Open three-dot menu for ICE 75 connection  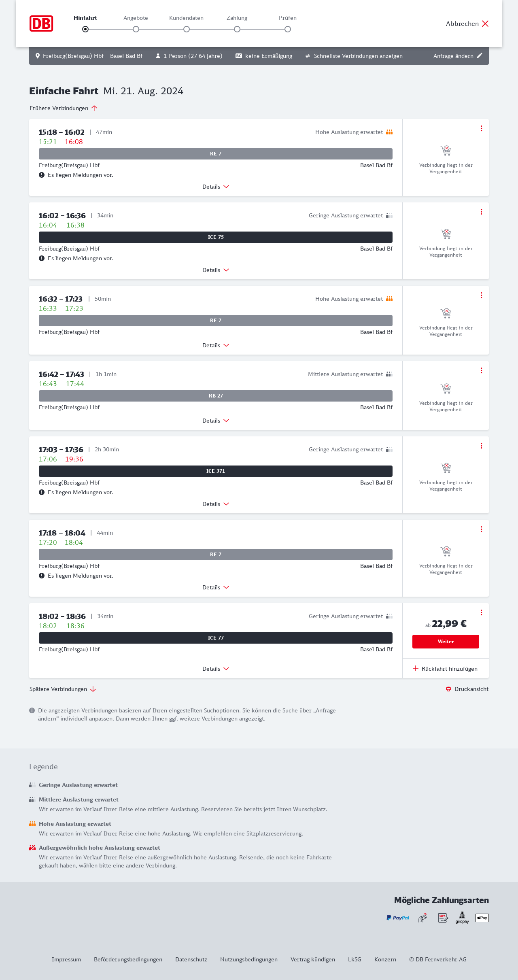481,212
